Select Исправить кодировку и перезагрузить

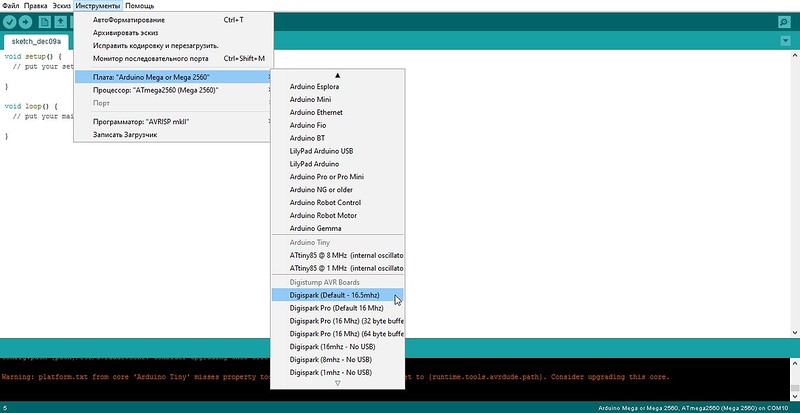172,45
